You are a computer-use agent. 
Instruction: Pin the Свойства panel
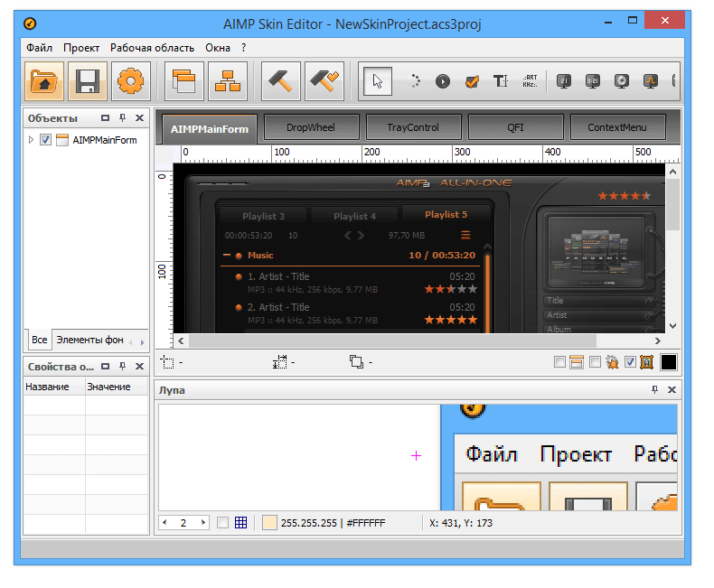pyautogui.click(x=123, y=366)
